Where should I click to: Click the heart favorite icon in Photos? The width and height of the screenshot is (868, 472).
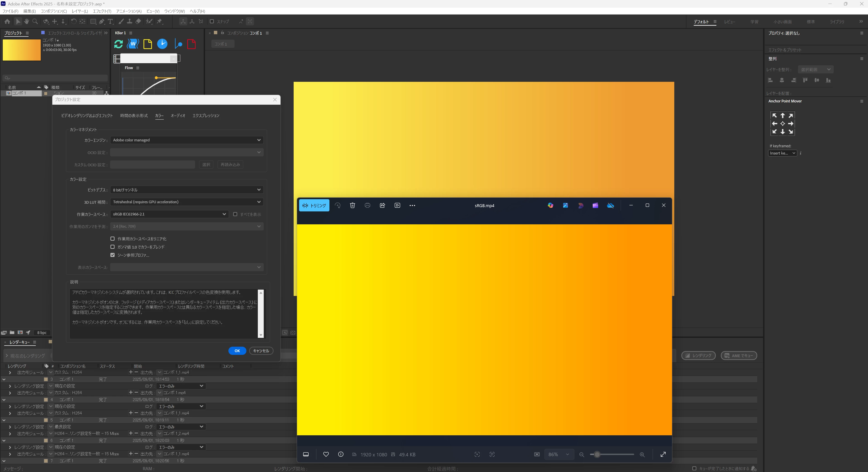[x=326, y=455]
